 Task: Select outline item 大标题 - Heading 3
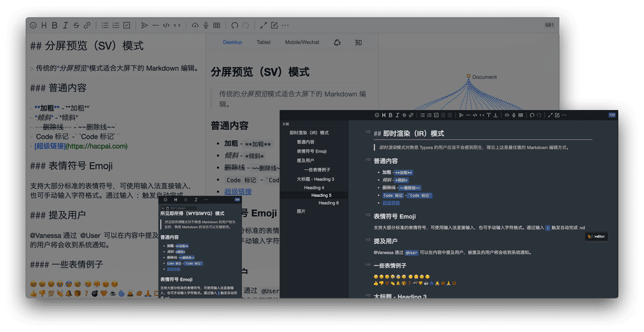[x=316, y=180]
